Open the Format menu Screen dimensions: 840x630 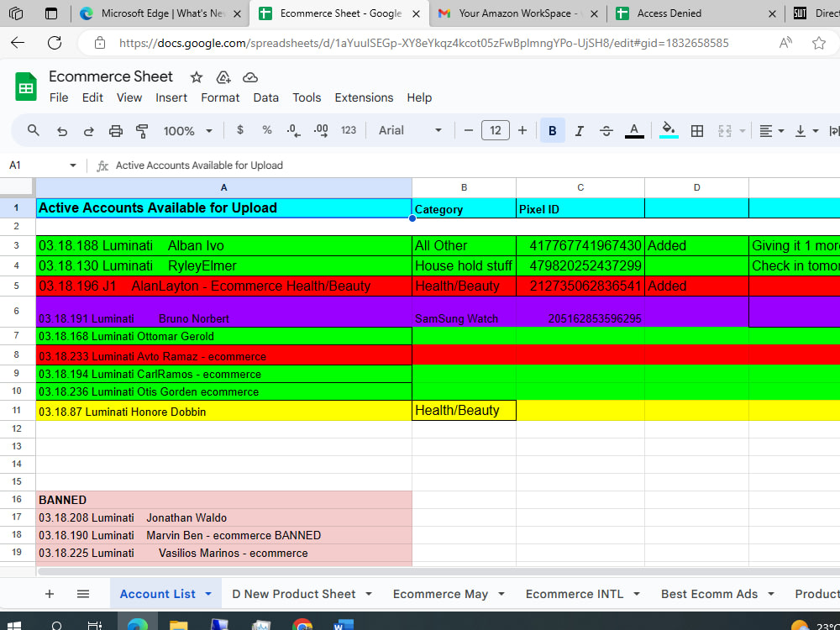tap(220, 97)
